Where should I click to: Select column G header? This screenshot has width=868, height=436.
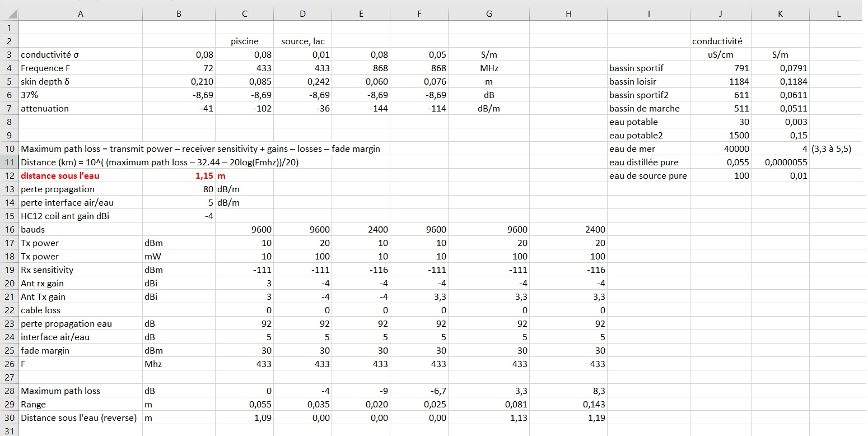click(x=488, y=15)
